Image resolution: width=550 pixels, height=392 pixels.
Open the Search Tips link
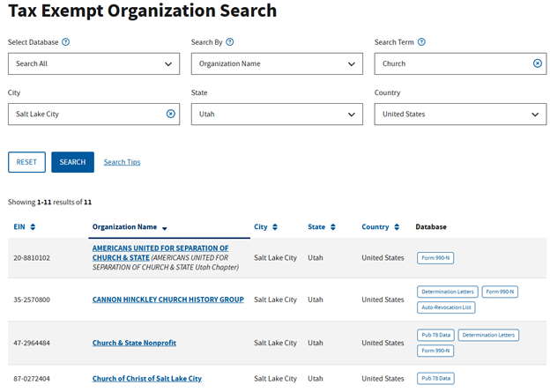[x=122, y=162]
